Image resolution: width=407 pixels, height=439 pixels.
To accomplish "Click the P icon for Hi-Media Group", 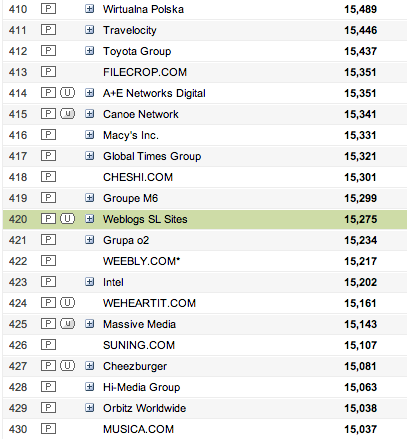I will 48,387.
